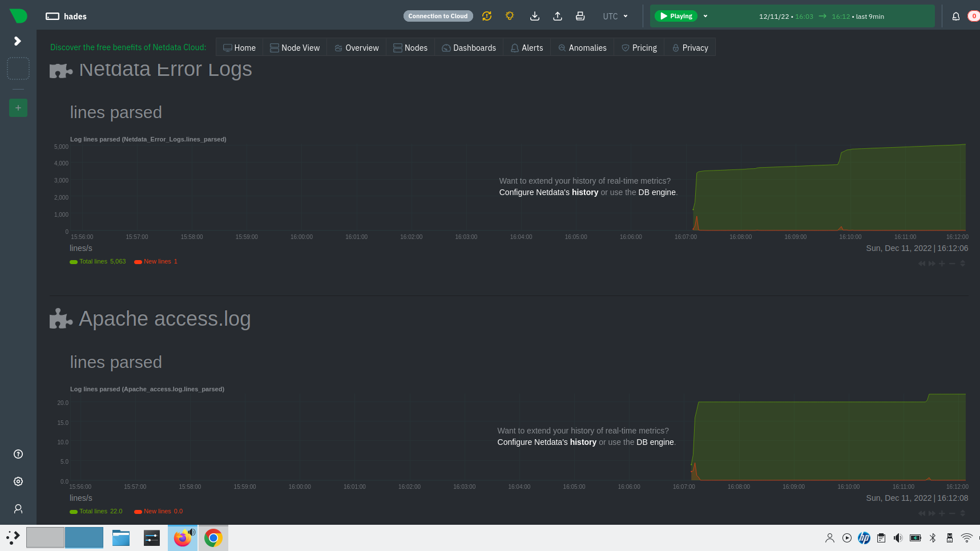Click the Connection to Cloud badge
Viewport: 980px width, 551px height.
(x=438, y=16)
